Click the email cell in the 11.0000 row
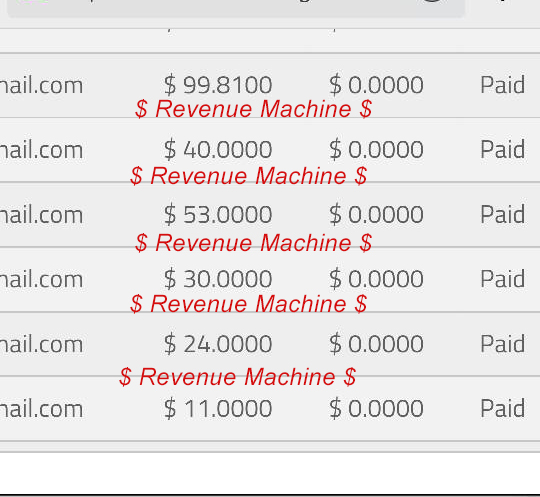 [41, 408]
